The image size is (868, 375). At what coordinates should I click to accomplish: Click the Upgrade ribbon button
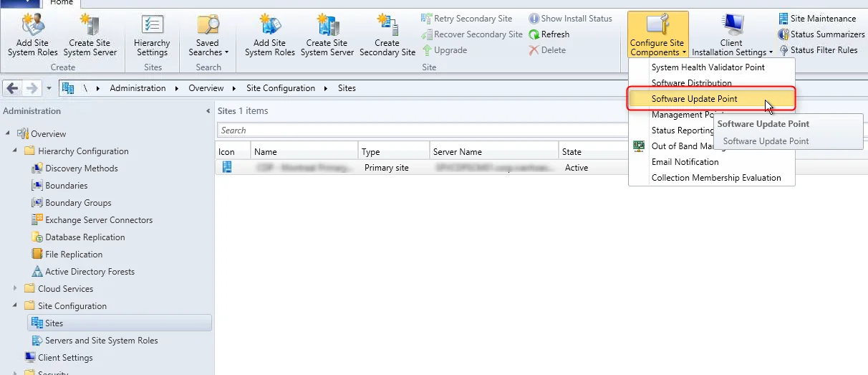click(445, 50)
